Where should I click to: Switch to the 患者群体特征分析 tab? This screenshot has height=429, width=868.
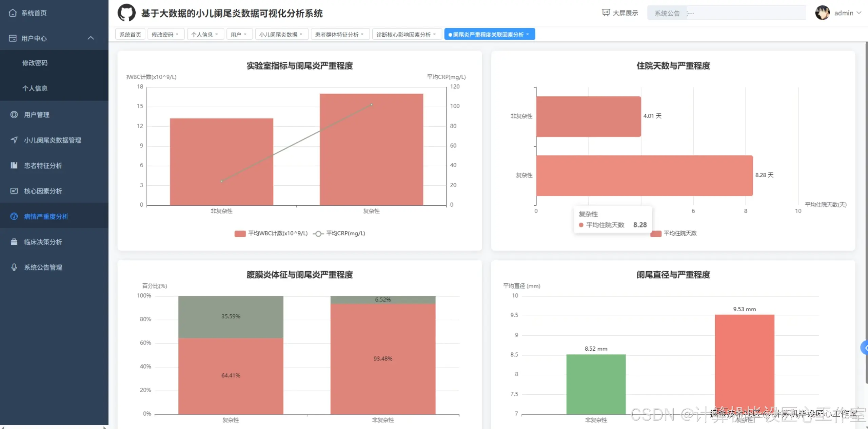[x=336, y=34]
